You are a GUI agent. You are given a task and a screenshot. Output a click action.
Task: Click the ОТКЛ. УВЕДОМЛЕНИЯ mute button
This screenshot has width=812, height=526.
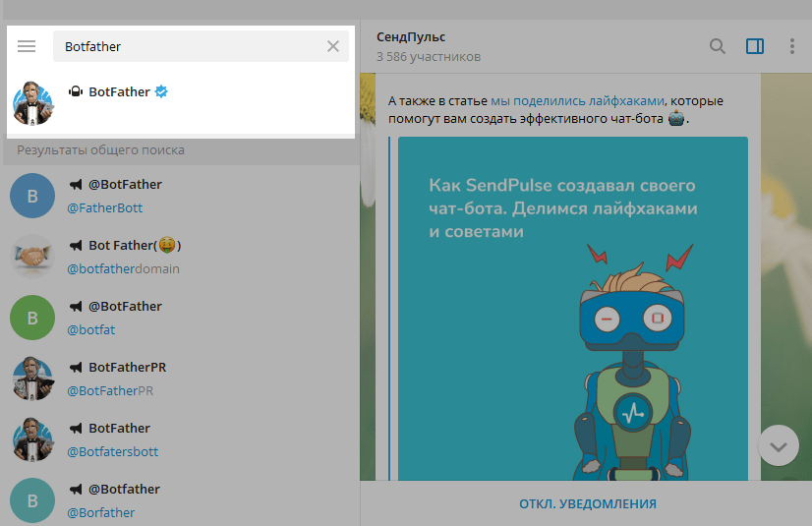588,503
